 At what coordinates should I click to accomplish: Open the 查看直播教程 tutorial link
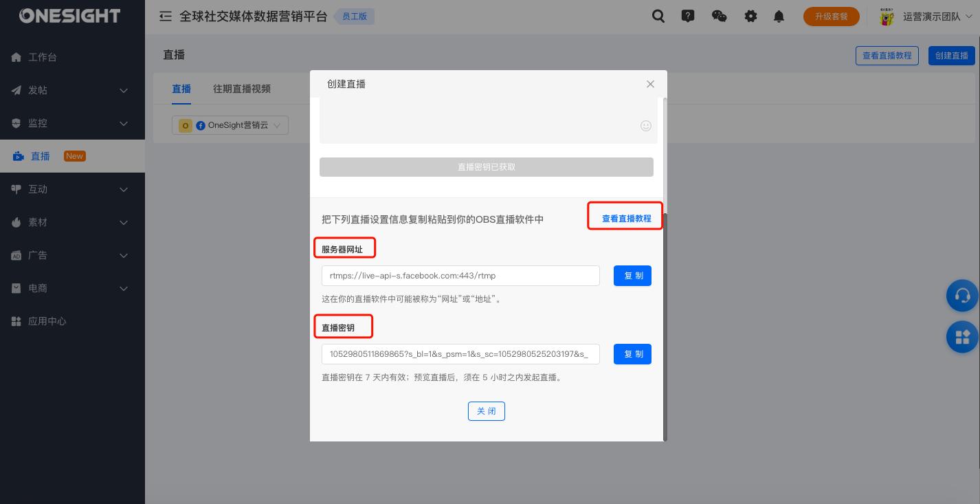tap(626, 219)
